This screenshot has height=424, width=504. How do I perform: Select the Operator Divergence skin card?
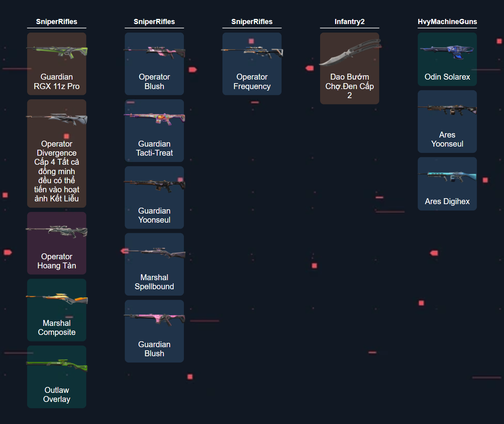click(x=57, y=154)
